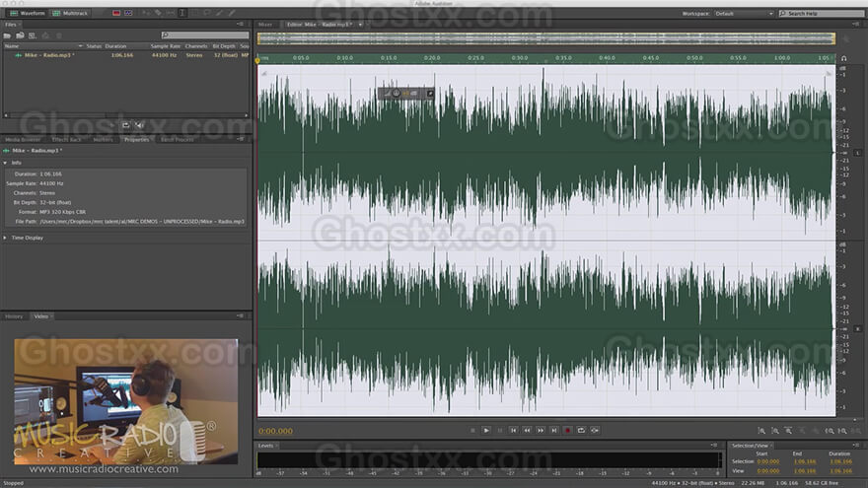The width and height of the screenshot is (868, 488).
Task: Open File icon in Files panel
Action: pos(7,35)
